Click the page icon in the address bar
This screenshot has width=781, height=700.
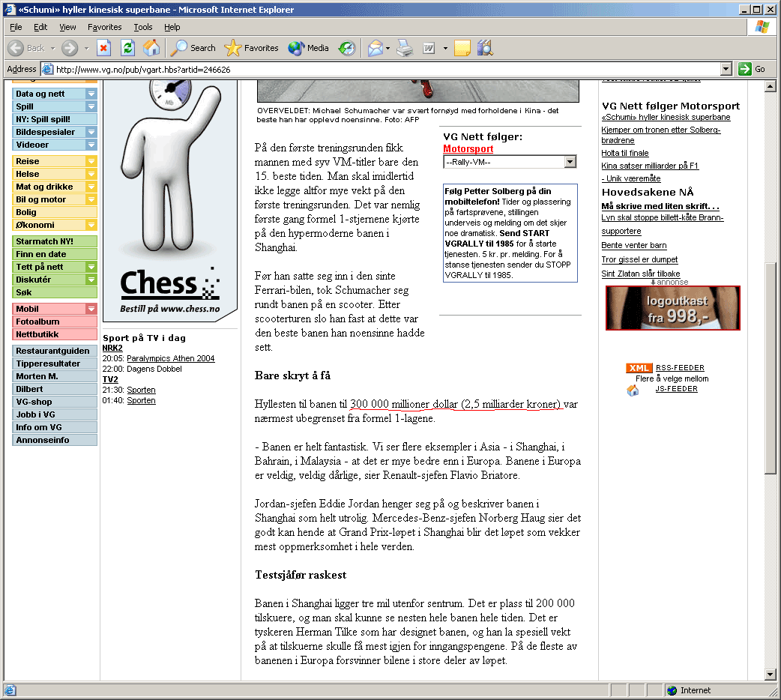click(x=47, y=69)
